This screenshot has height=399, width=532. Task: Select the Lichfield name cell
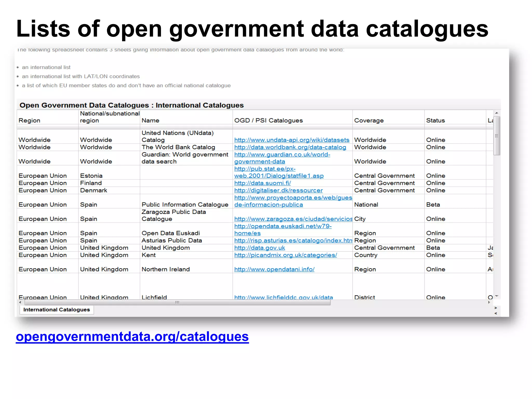(x=186, y=287)
